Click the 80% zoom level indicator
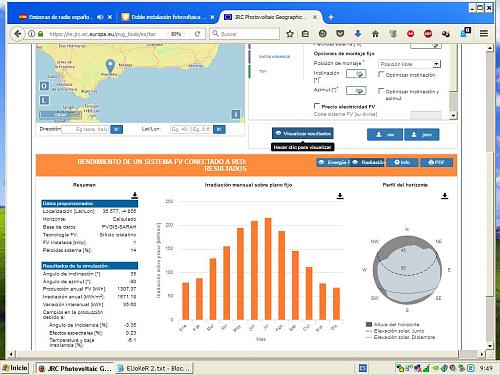Viewport: 500px width, 375px height. 176,34
